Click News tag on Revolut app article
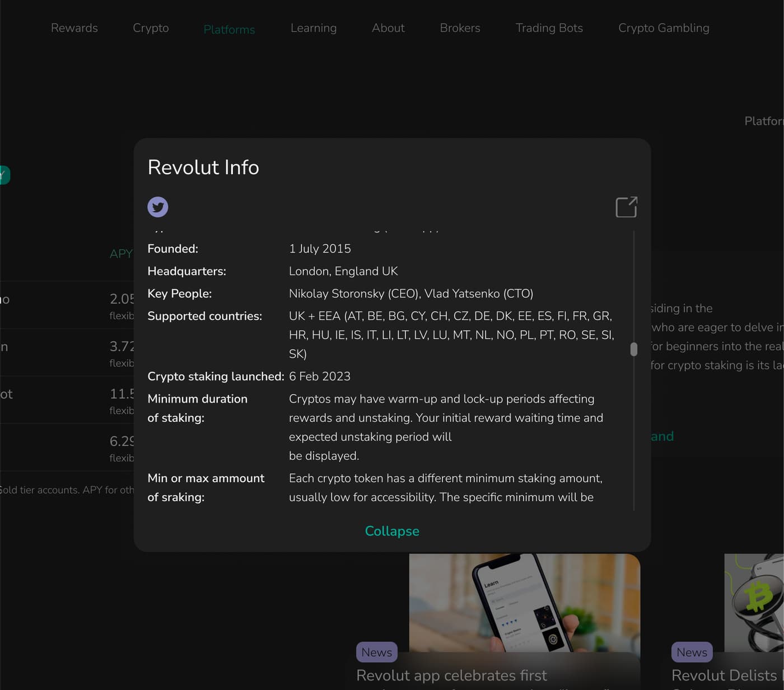The height and width of the screenshot is (690, 784). pyautogui.click(x=377, y=652)
